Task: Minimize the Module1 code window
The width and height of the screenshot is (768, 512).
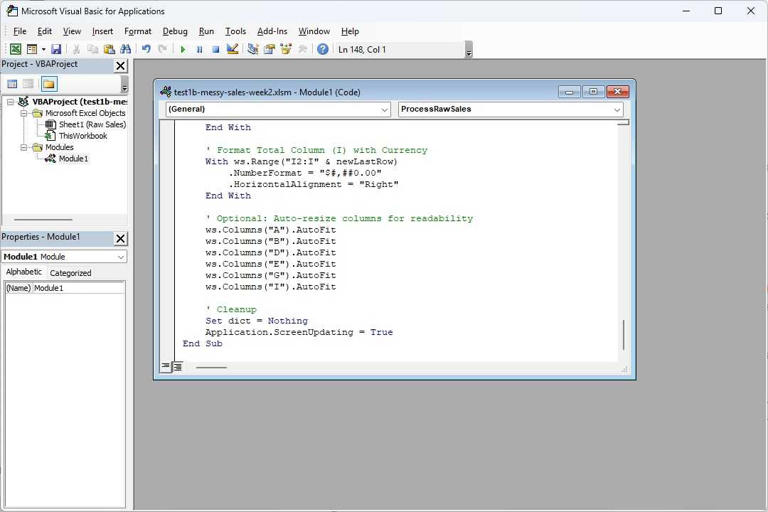Action: (x=569, y=92)
